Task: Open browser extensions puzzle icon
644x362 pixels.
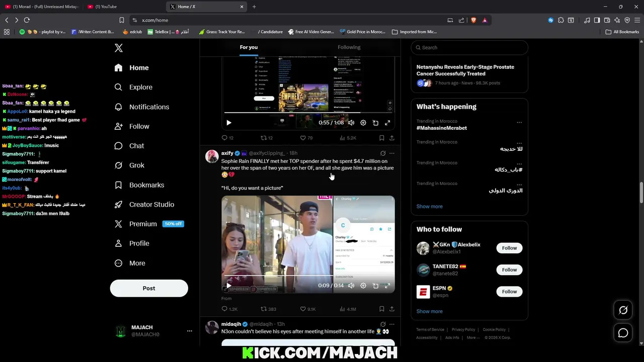Action: tap(560, 20)
